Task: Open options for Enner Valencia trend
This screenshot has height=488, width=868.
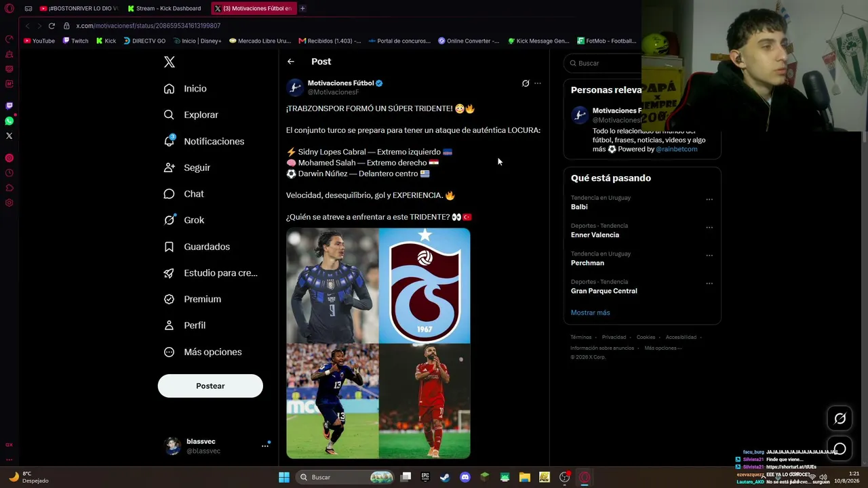Action: 709,227
